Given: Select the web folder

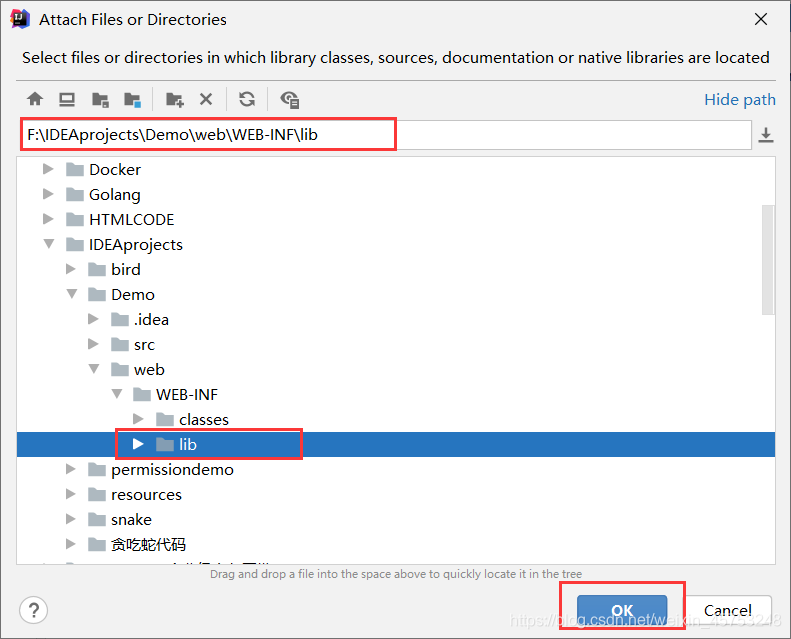Looking at the screenshot, I should [x=138, y=370].
